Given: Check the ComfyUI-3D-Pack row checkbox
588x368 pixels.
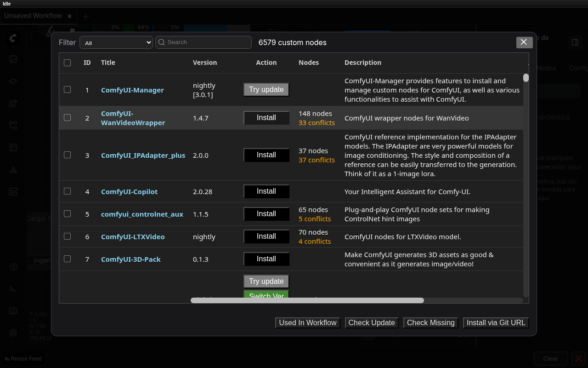Looking at the screenshot, I should (x=68, y=259).
